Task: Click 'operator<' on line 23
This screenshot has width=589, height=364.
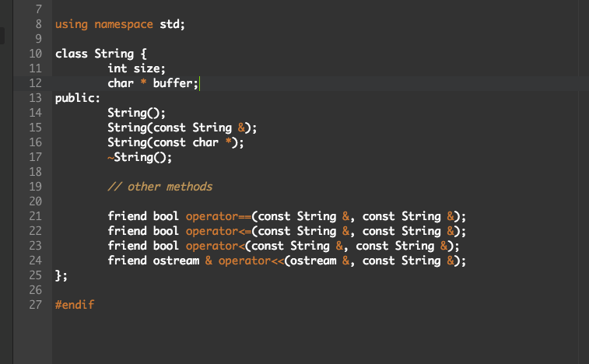Action: coord(216,246)
